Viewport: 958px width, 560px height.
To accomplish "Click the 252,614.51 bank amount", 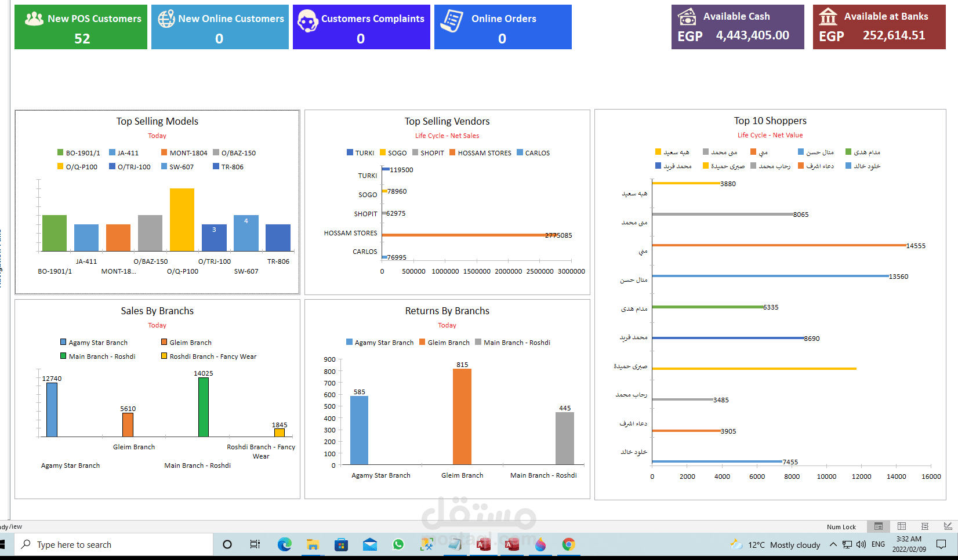I will pos(894,35).
